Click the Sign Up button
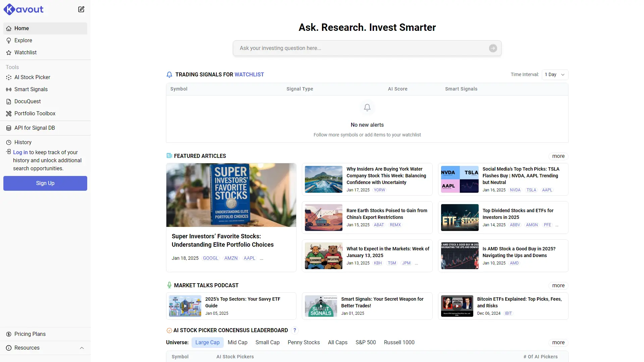Image resolution: width=644 pixels, height=362 pixels. [x=45, y=183]
